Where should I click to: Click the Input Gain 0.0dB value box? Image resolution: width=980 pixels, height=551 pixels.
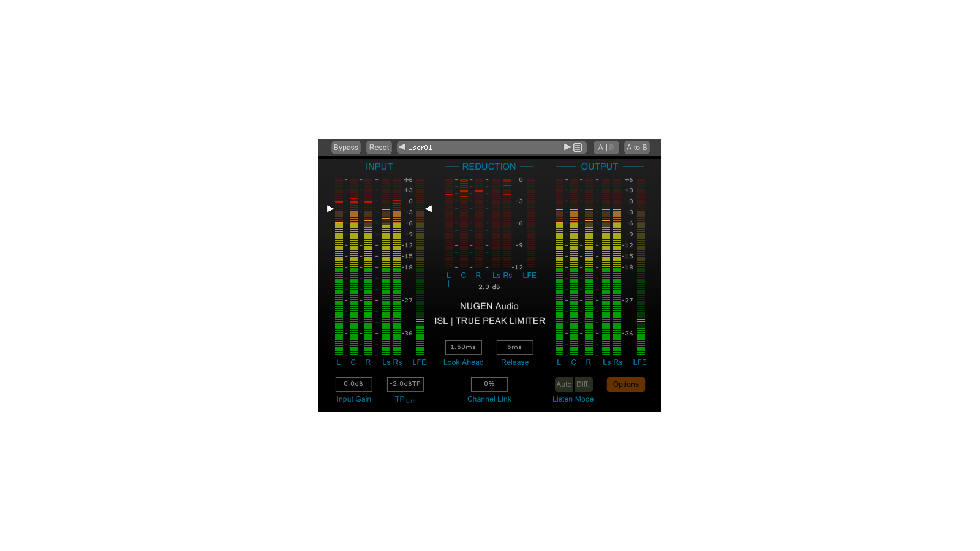coord(353,384)
